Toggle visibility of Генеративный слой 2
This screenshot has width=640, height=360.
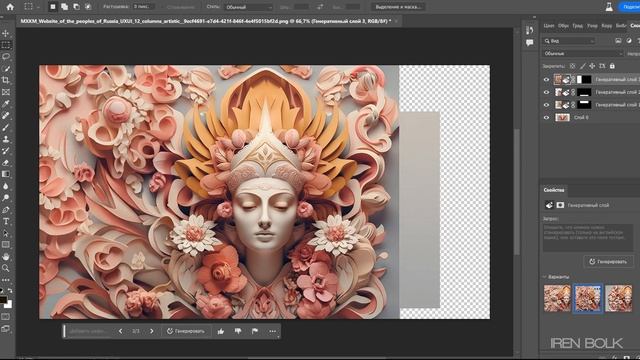547,92
